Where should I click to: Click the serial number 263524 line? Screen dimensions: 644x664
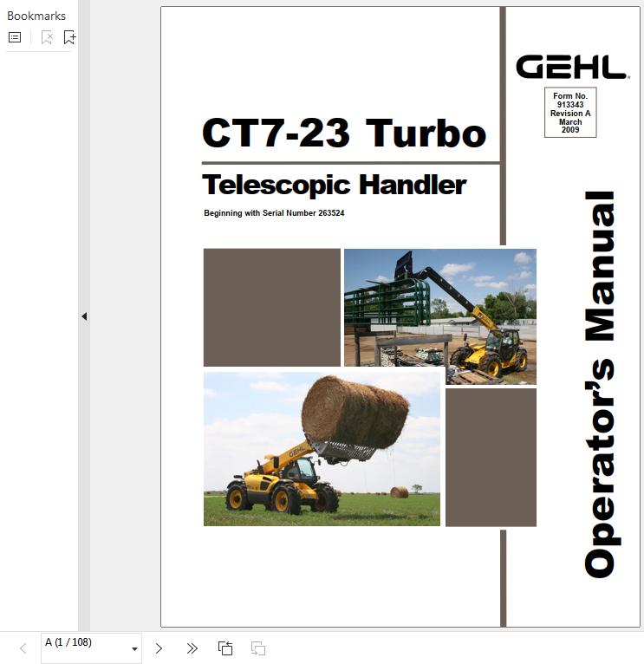coord(274,213)
